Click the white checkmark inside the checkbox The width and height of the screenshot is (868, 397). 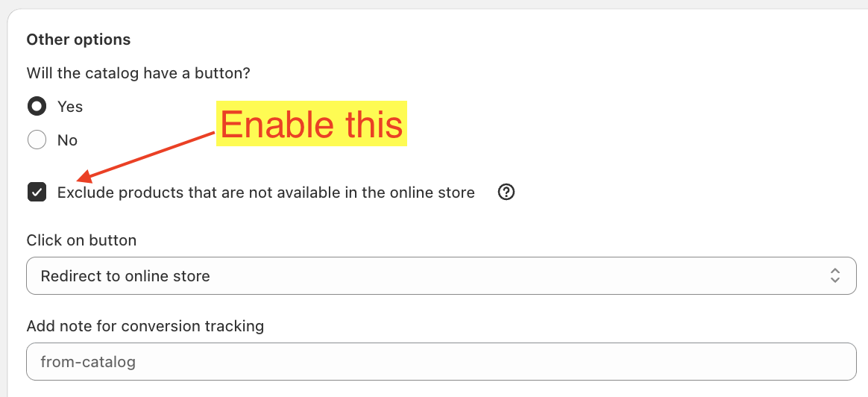[x=37, y=193]
